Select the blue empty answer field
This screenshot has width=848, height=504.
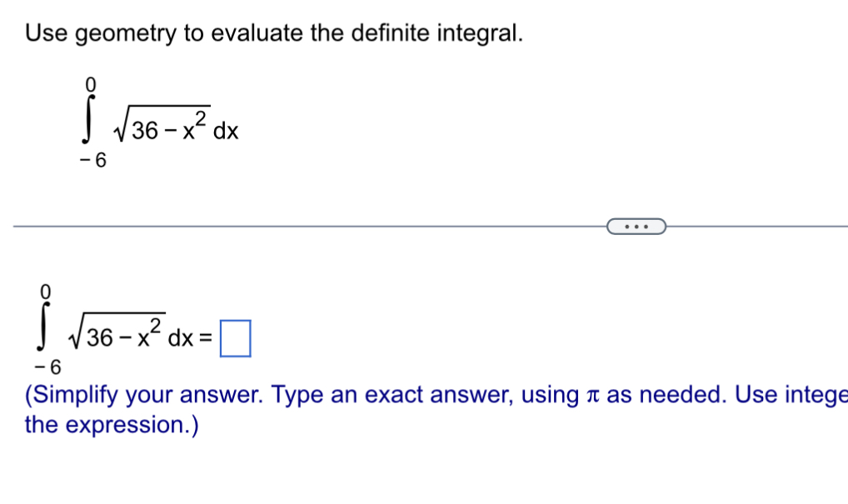[236, 336]
